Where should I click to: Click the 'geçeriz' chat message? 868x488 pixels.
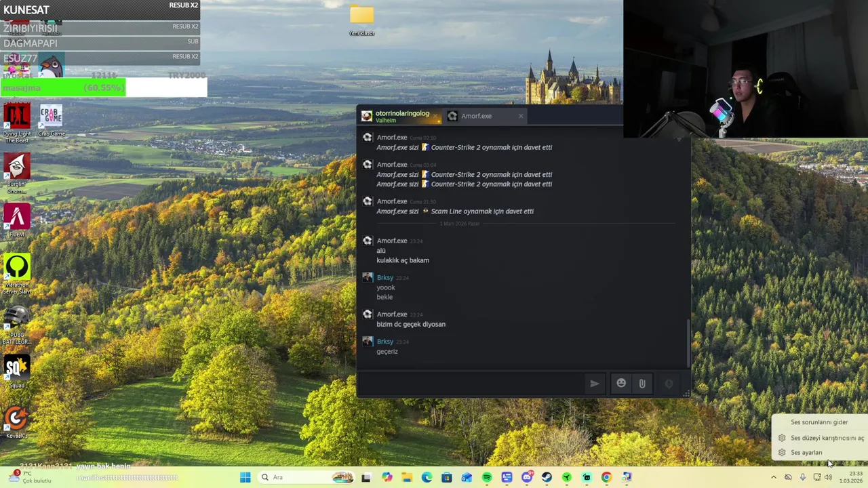click(x=387, y=351)
